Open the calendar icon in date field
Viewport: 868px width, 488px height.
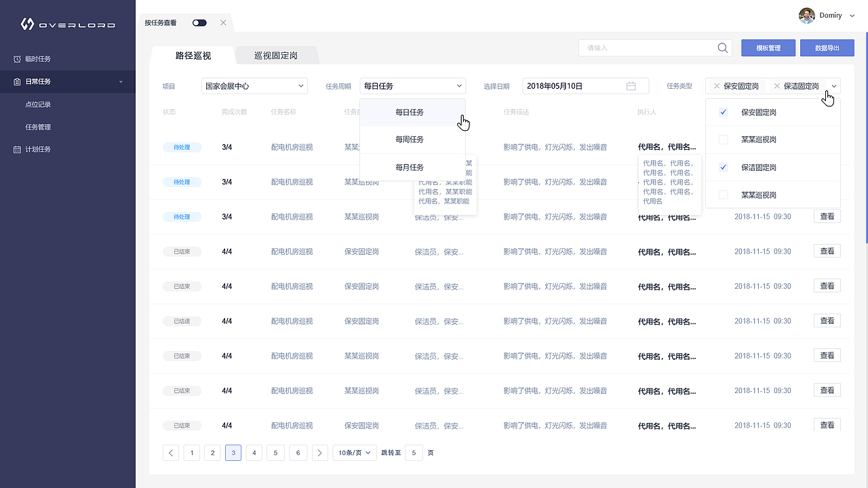click(631, 86)
